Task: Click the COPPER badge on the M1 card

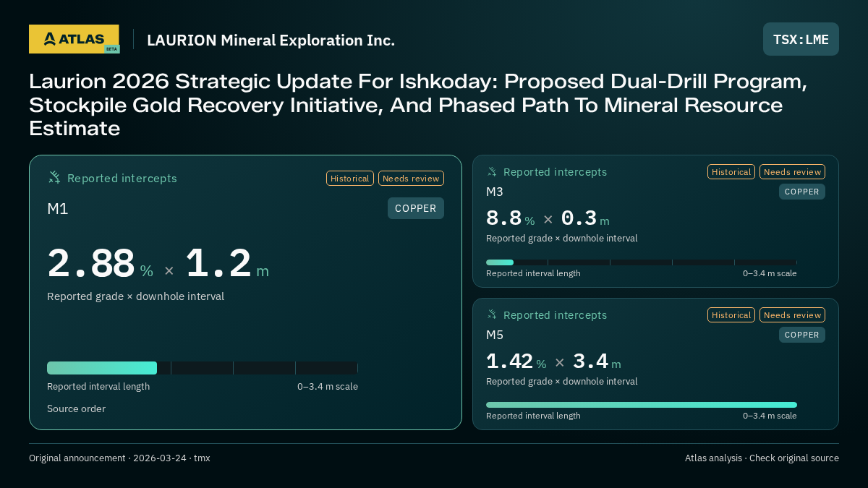Action: pos(416,208)
